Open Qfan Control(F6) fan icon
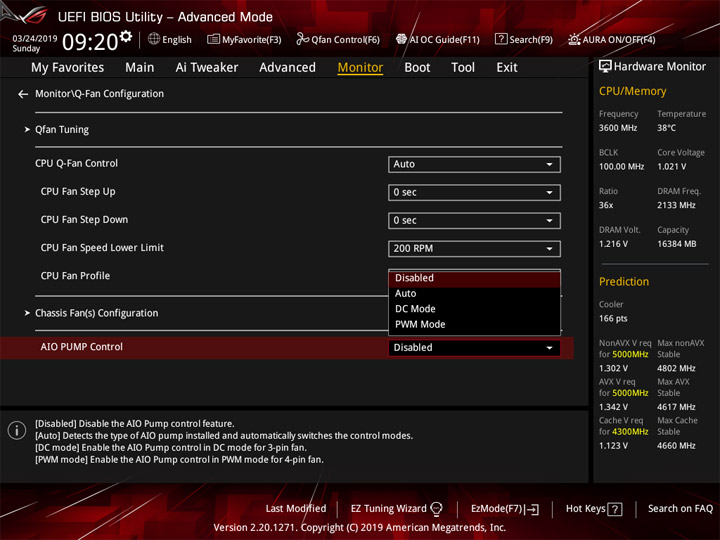Viewport: 720px width, 540px height. click(302, 39)
